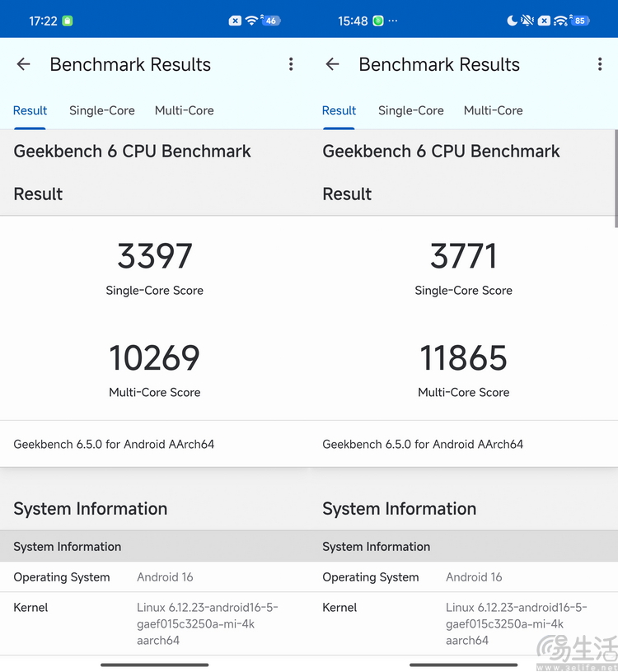Viewport: 618px width, 672px height.
Task: Tap the home gesture bar on the left screen
Action: tap(154, 665)
